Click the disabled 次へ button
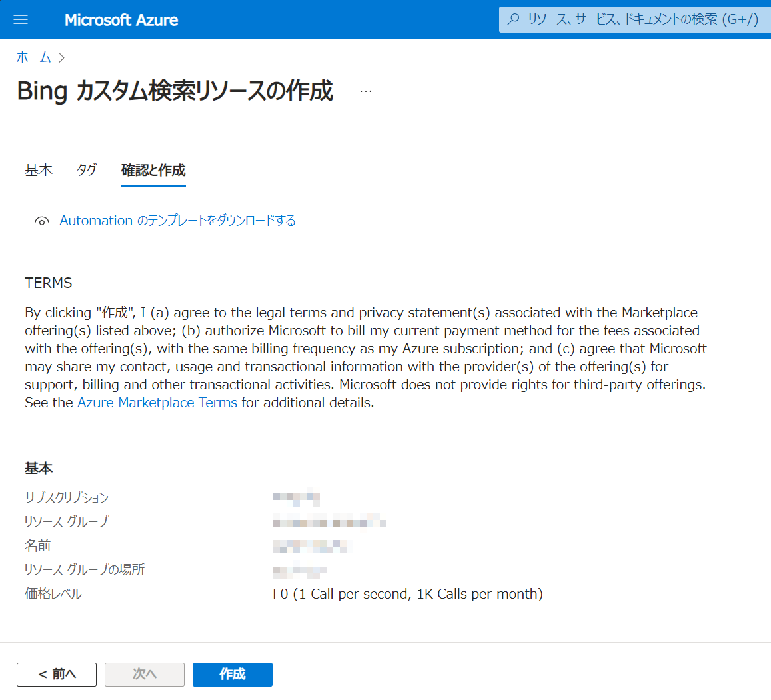 tap(145, 675)
